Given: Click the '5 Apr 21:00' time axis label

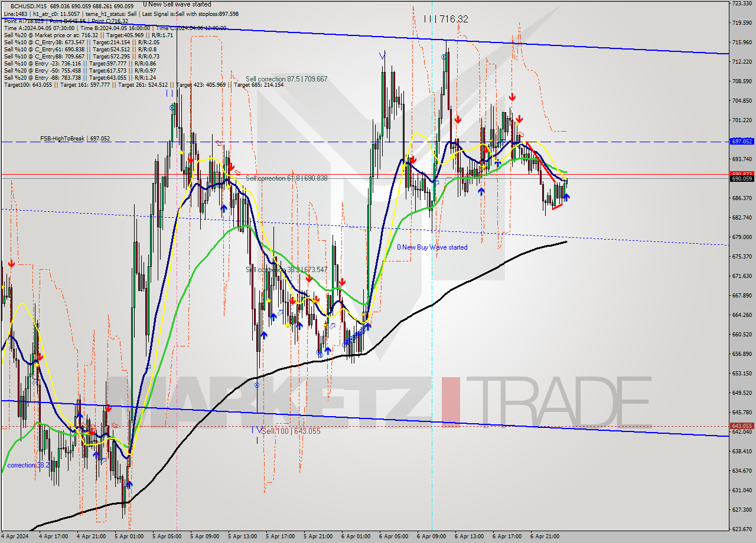Looking at the screenshot, I should (318, 537).
